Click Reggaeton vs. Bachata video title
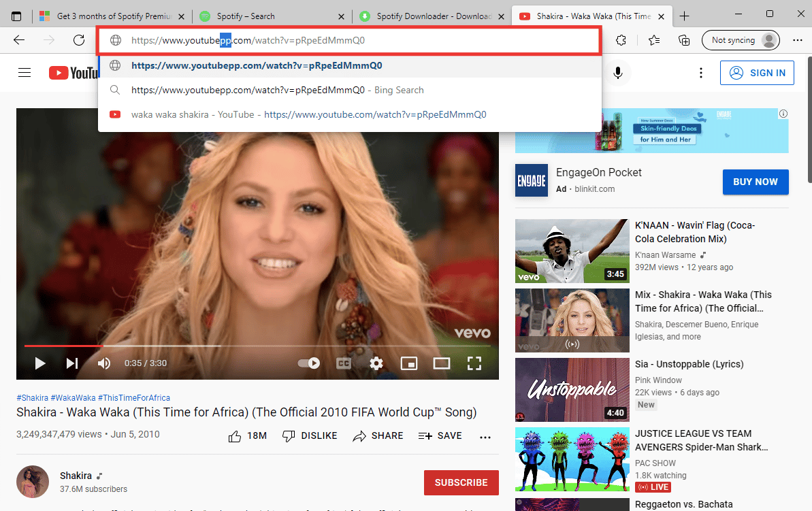The image size is (812, 511). [683, 504]
